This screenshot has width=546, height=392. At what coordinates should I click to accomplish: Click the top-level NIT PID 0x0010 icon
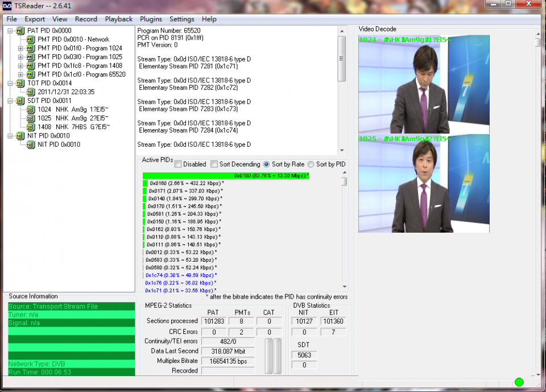[20, 136]
